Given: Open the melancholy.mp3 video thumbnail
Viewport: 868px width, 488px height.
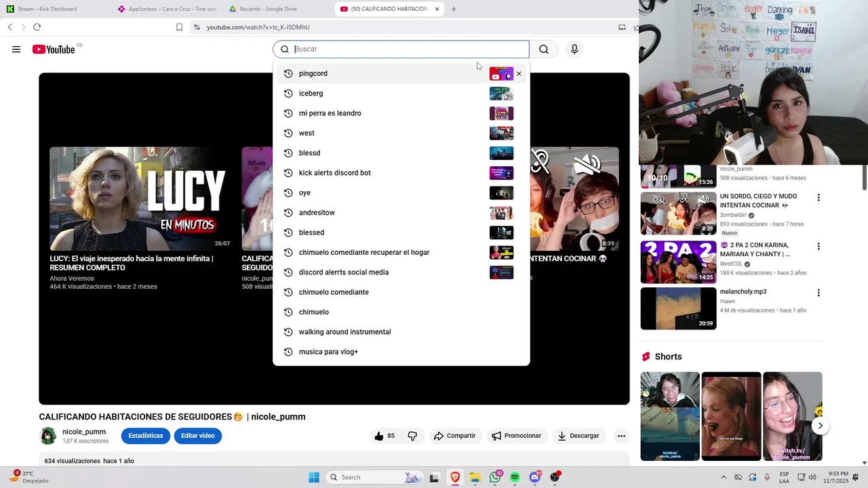Looking at the screenshot, I should click(x=678, y=308).
